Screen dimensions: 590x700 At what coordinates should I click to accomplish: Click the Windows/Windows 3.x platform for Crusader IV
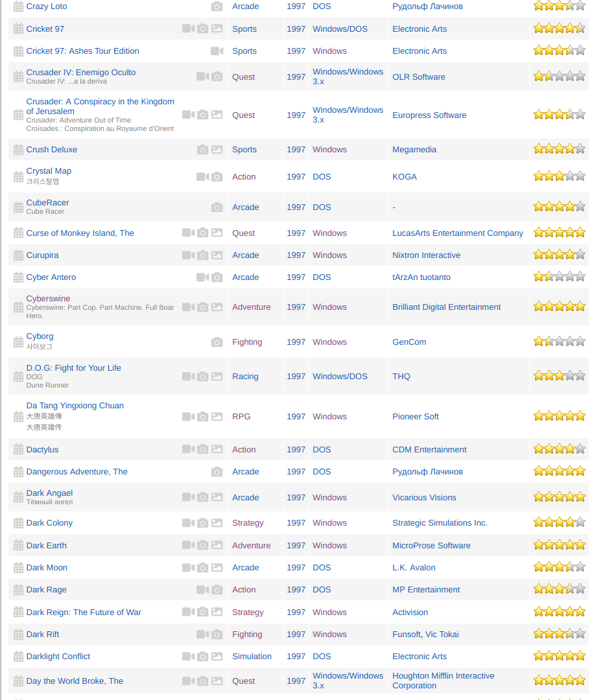click(x=348, y=76)
